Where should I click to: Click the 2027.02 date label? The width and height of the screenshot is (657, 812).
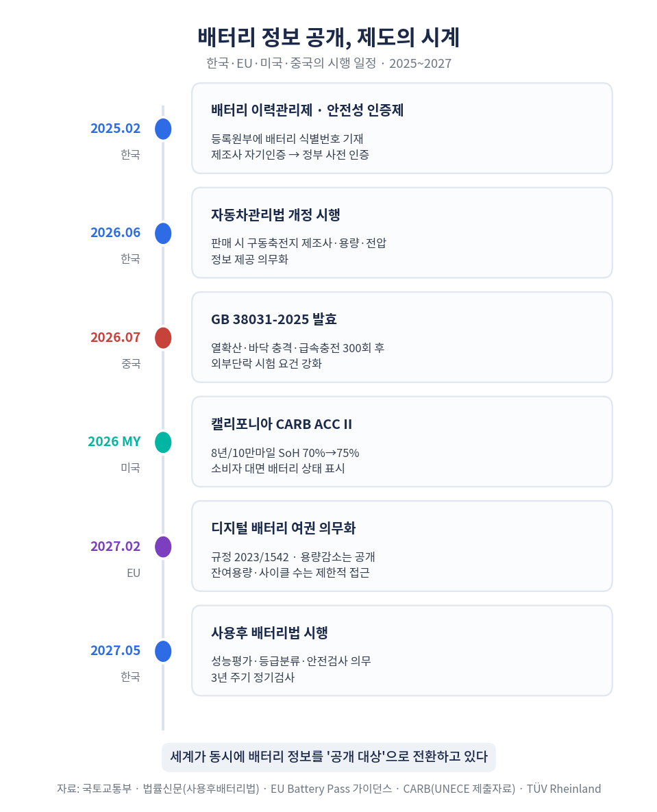tap(116, 546)
